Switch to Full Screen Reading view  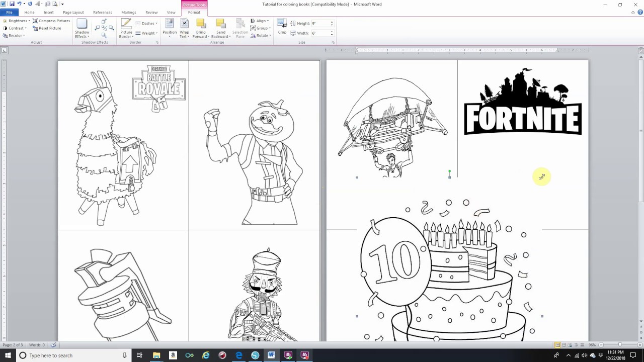coord(564,345)
